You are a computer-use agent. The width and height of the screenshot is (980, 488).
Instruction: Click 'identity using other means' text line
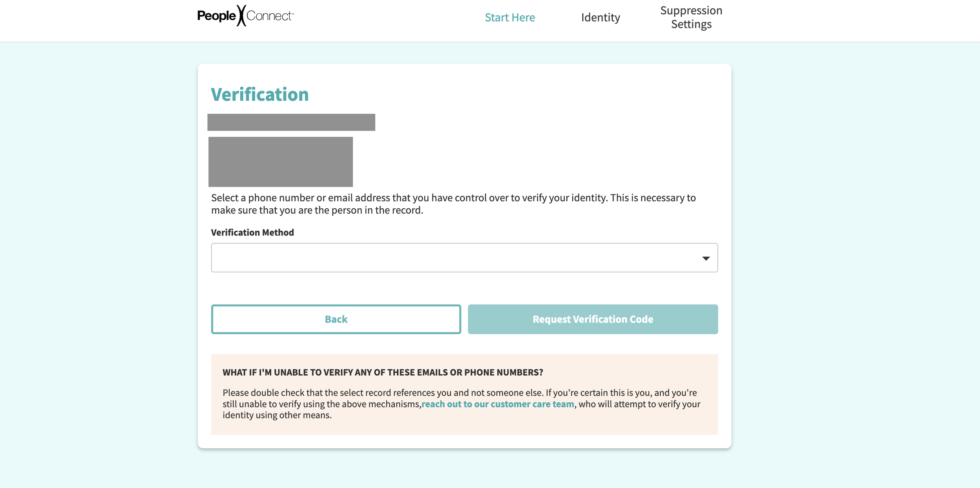pyautogui.click(x=277, y=415)
